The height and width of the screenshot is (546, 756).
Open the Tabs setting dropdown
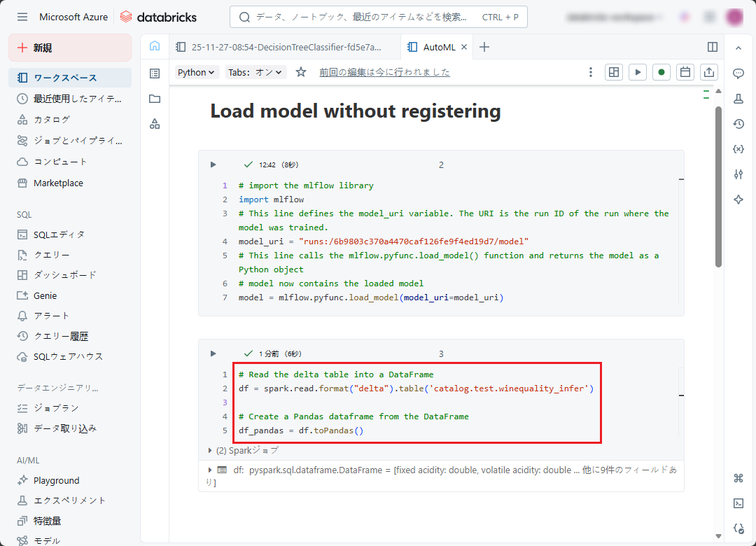pyautogui.click(x=255, y=72)
